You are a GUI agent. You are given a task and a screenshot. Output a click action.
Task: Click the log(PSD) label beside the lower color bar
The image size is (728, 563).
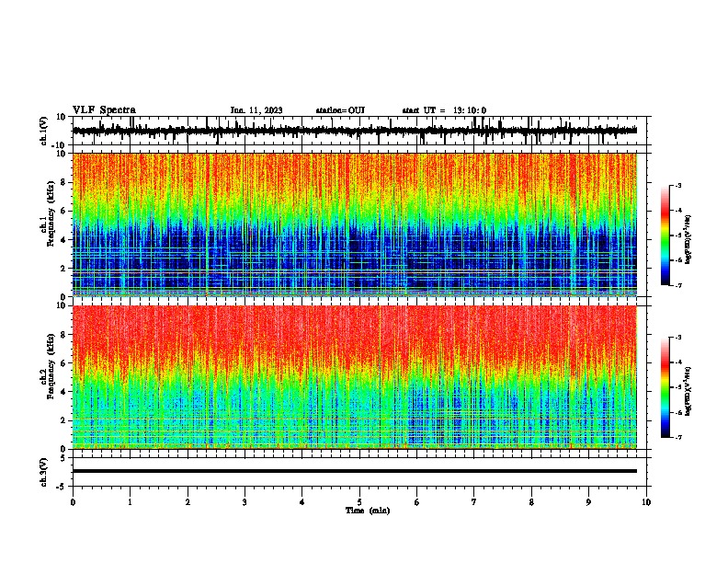click(688, 391)
